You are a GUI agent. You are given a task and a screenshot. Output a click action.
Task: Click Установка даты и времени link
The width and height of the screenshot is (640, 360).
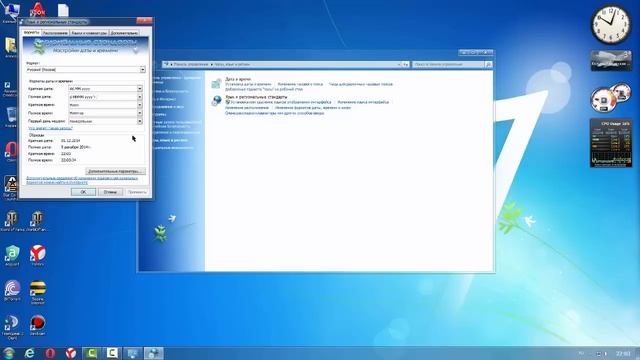[248, 84]
